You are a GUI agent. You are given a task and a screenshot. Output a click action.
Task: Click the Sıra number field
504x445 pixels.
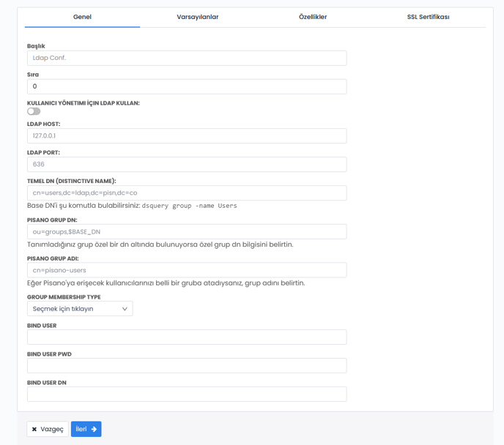click(x=187, y=86)
